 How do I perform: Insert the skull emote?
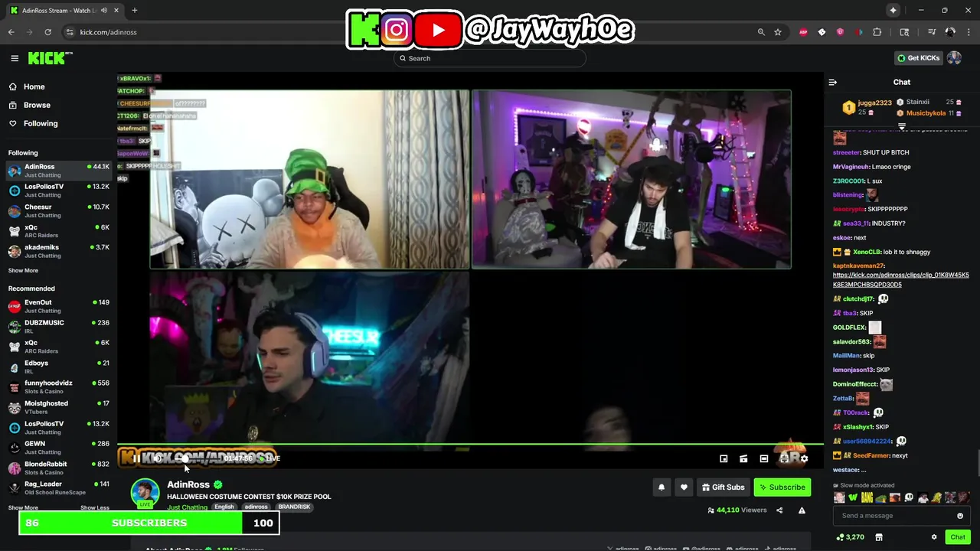909,498
